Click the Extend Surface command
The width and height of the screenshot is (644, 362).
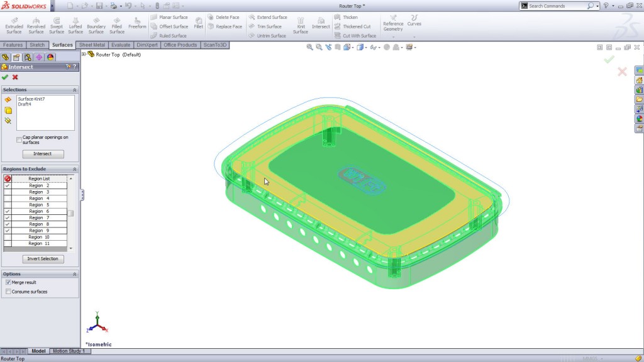click(x=268, y=17)
